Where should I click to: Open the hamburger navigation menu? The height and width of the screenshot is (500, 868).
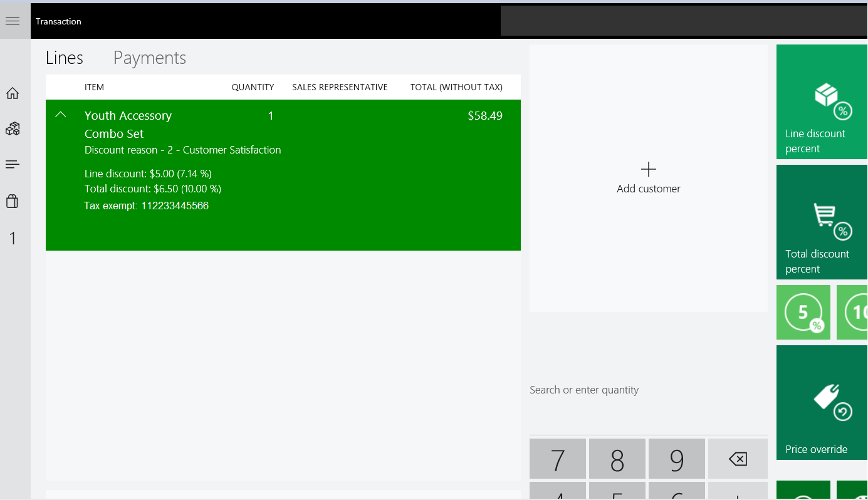(x=13, y=21)
